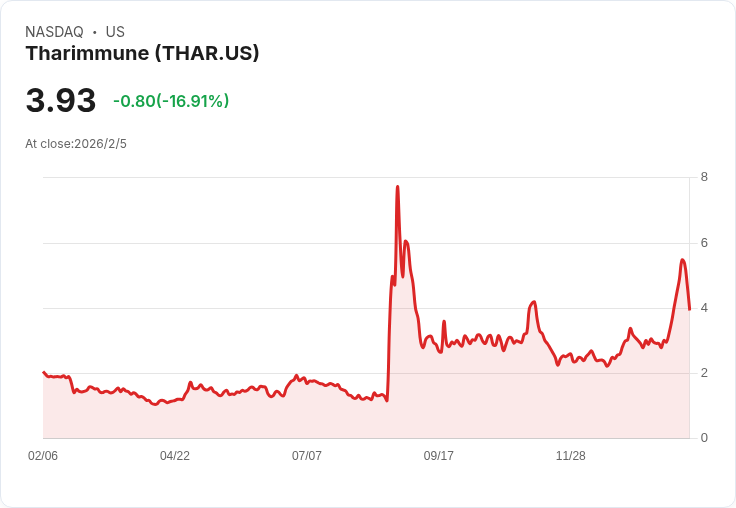Viewport: 736px width, 508px height.
Task: Click the US market label
Action: tap(115, 32)
